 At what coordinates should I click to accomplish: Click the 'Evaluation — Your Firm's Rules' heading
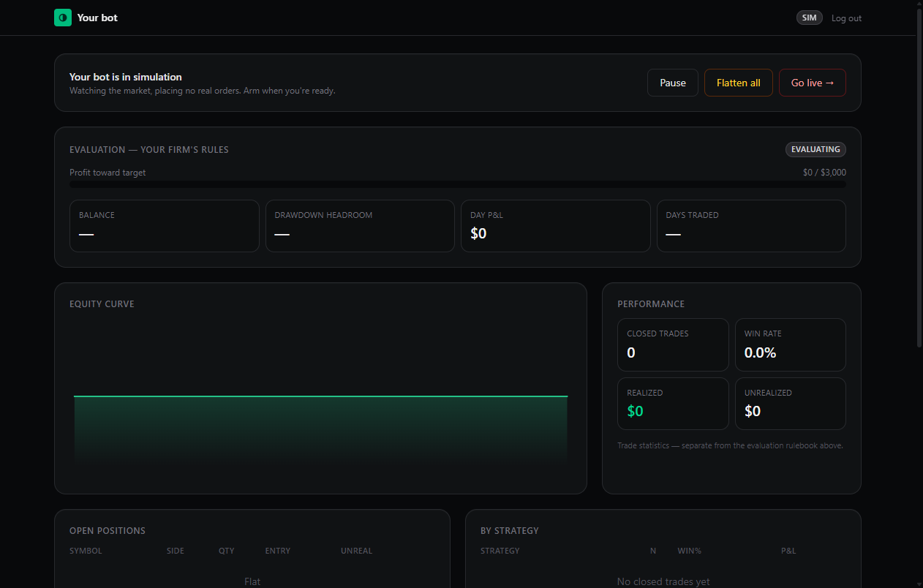[149, 149]
